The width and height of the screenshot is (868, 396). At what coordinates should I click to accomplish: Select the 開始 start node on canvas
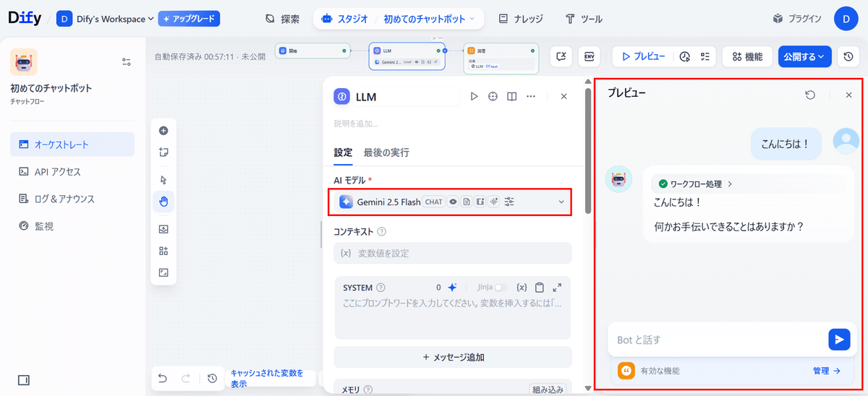coord(313,51)
